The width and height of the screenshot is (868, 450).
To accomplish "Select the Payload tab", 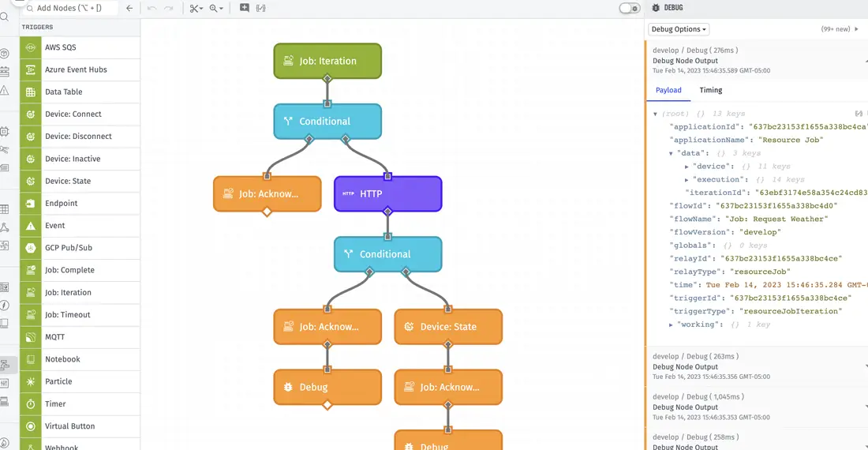I will (x=668, y=90).
